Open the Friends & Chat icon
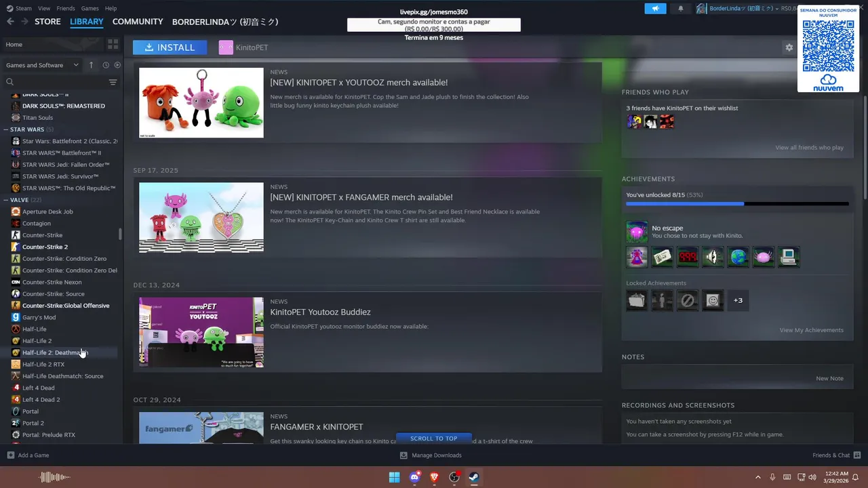 pyautogui.click(x=857, y=455)
